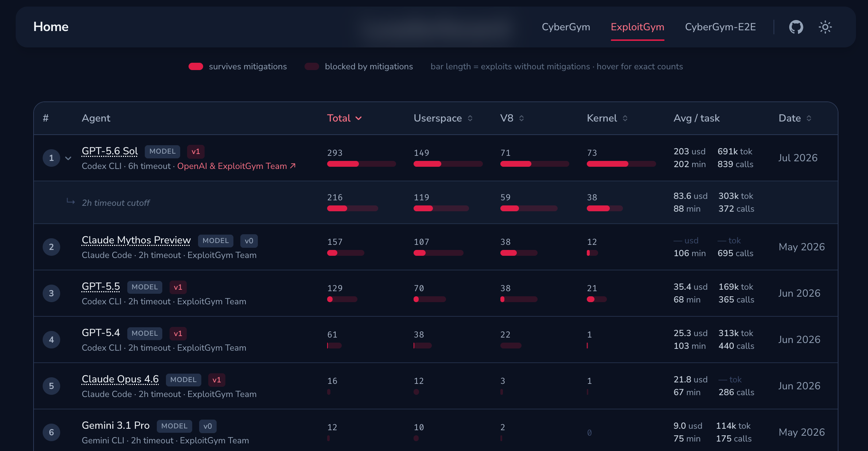
Task: Click the Jul 2026 date
Action: tap(798, 158)
